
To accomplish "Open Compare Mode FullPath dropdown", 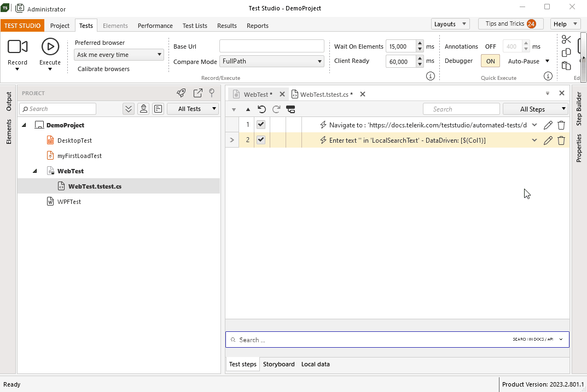I will tap(272, 61).
